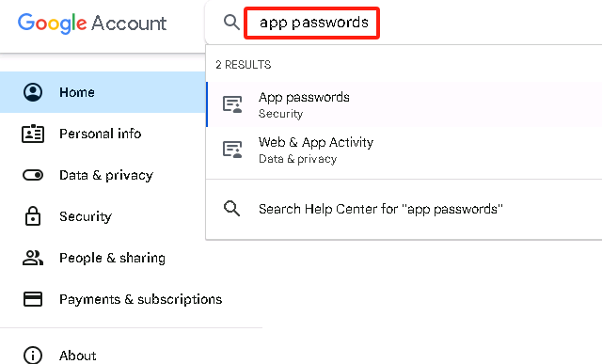Click the icon beside Web & App Activity
Screen dimensions: 602x364
point(232,150)
